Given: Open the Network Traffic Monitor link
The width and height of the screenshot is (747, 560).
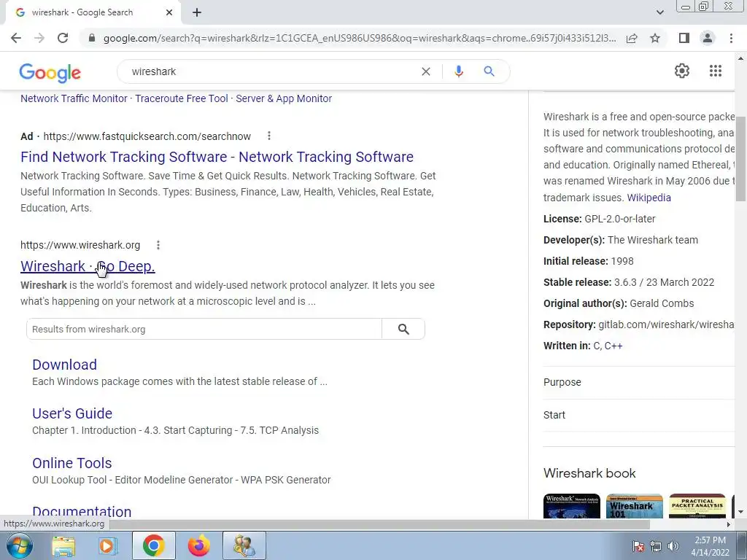Looking at the screenshot, I should coord(74,98).
